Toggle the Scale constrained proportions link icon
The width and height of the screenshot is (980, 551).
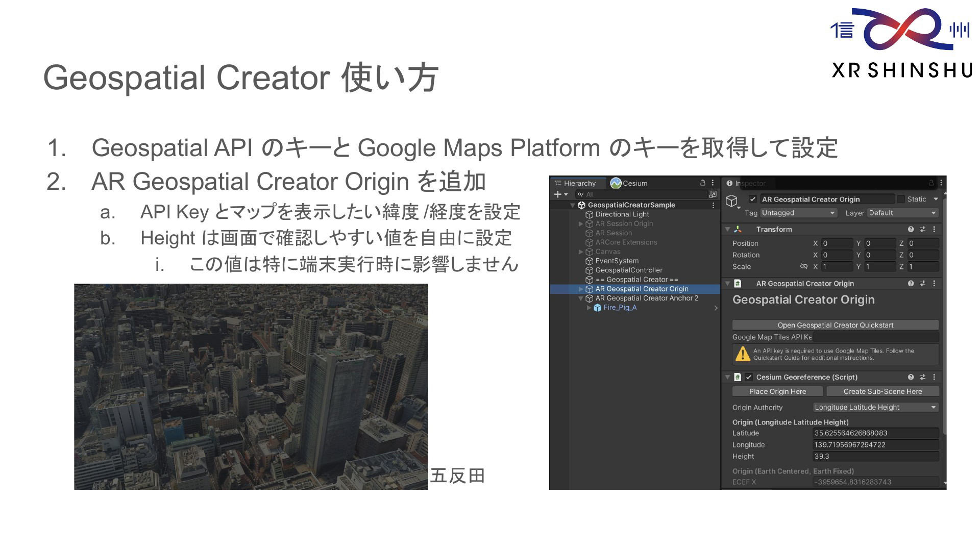point(804,267)
